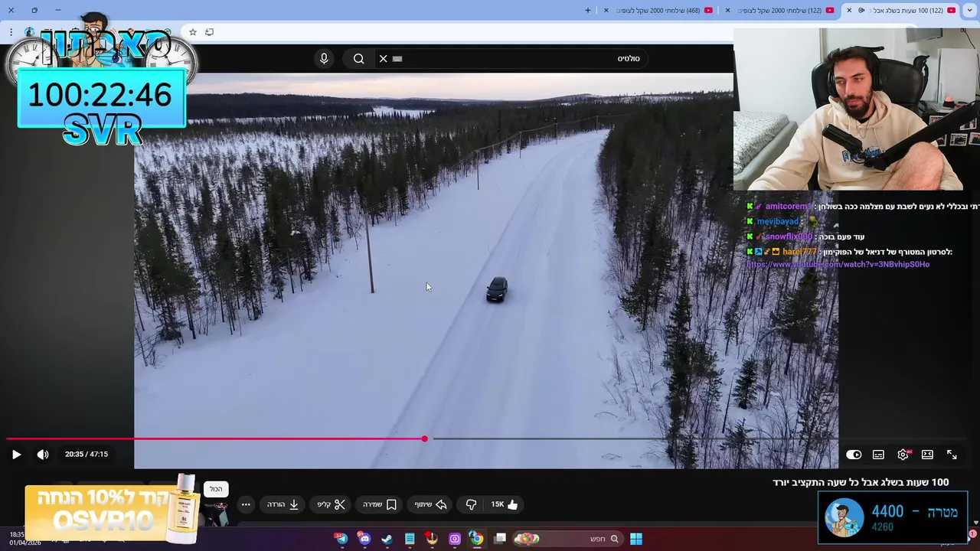Screen dimensions: 980x551
Task: Click the hazel777 chat username
Action: [799, 252]
